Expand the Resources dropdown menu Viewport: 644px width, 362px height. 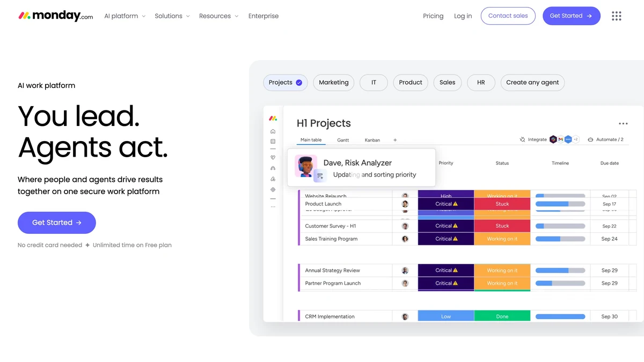[x=219, y=16]
